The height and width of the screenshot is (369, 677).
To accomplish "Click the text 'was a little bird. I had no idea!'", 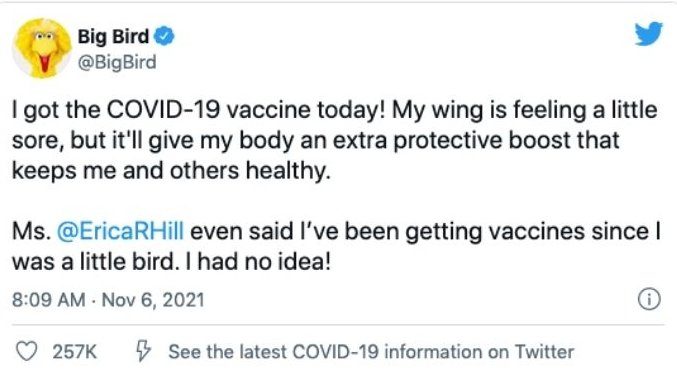I will click(x=171, y=262).
